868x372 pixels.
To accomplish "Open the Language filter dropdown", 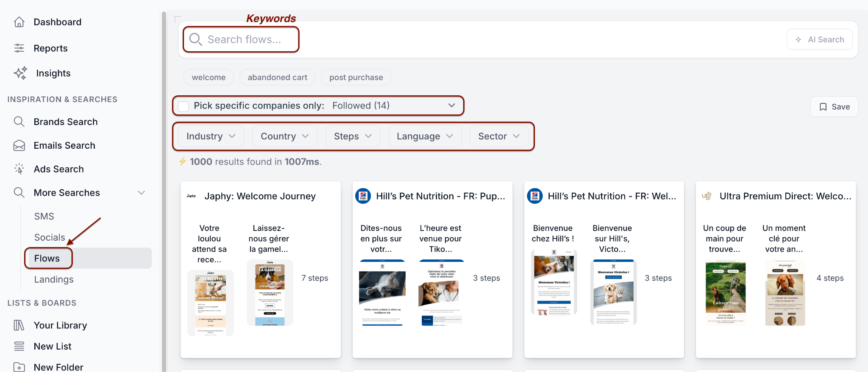I will [x=425, y=136].
